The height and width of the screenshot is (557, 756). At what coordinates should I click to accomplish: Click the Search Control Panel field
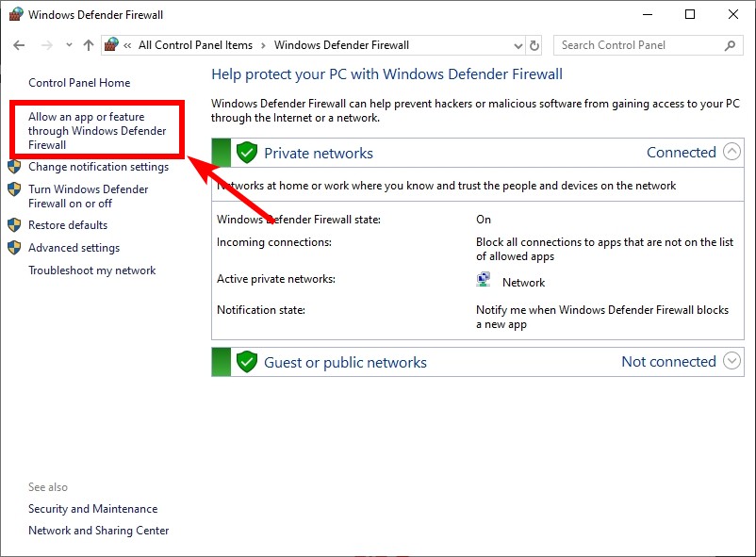(x=648, y=45)
